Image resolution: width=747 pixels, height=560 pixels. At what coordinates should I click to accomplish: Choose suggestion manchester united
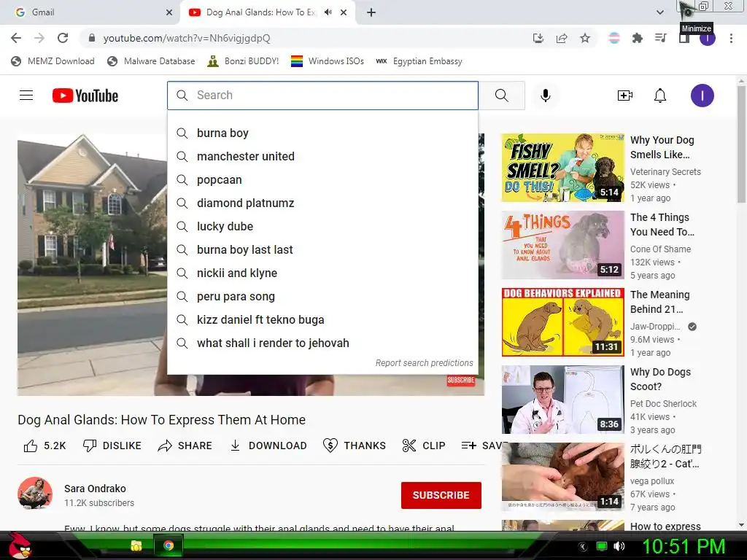322,156
